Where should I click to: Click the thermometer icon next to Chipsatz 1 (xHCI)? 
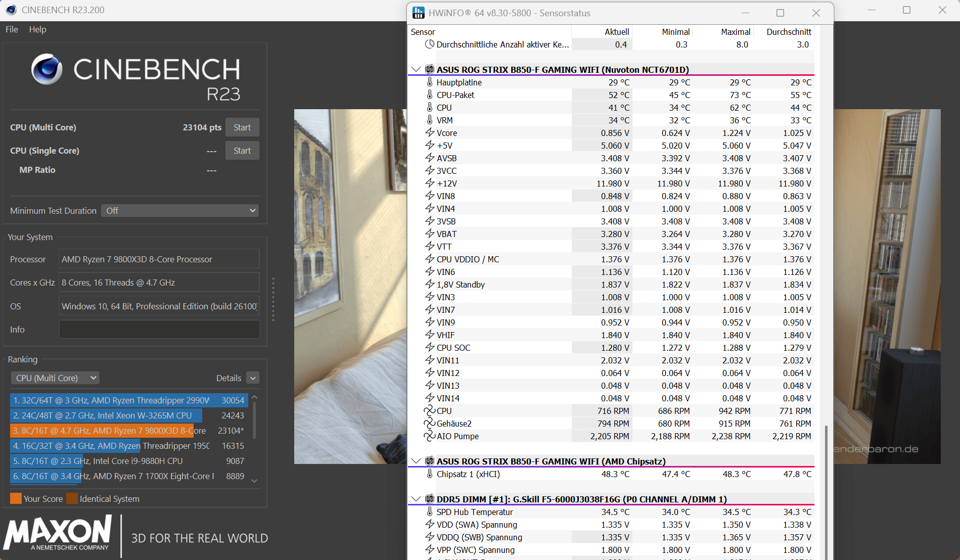[x=430, y=474]
